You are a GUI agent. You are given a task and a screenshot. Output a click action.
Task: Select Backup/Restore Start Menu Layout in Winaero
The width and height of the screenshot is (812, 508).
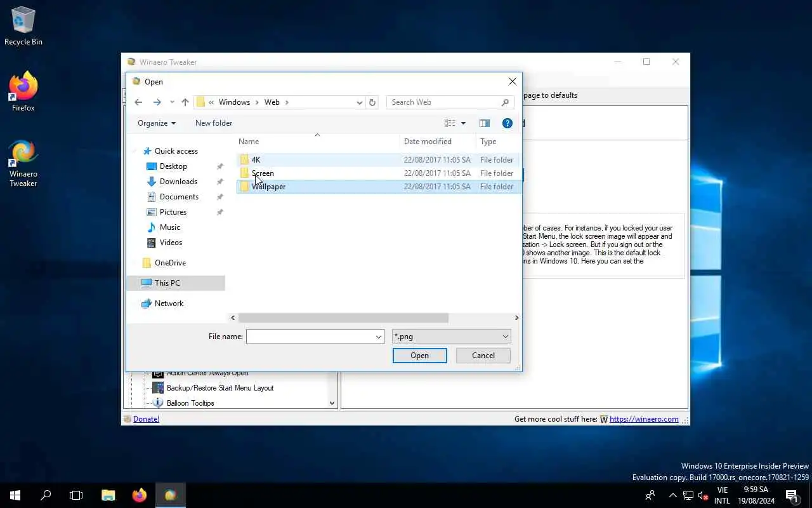click(x=213, y=388)
